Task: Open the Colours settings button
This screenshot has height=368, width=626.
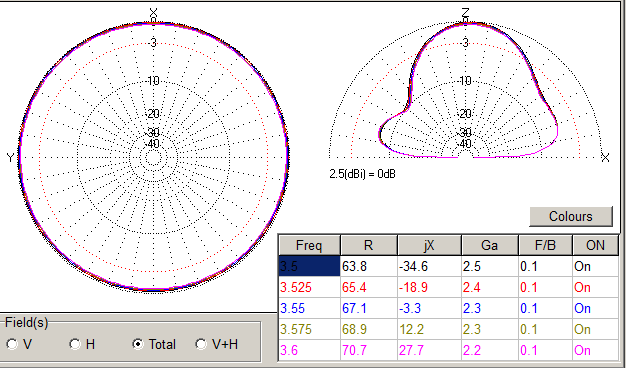Action: (571, 216)
